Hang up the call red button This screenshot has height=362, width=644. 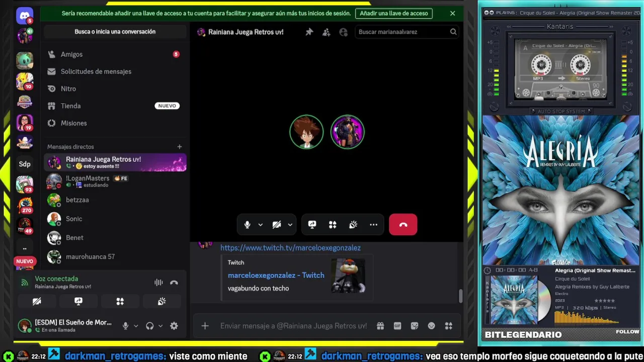403,225
